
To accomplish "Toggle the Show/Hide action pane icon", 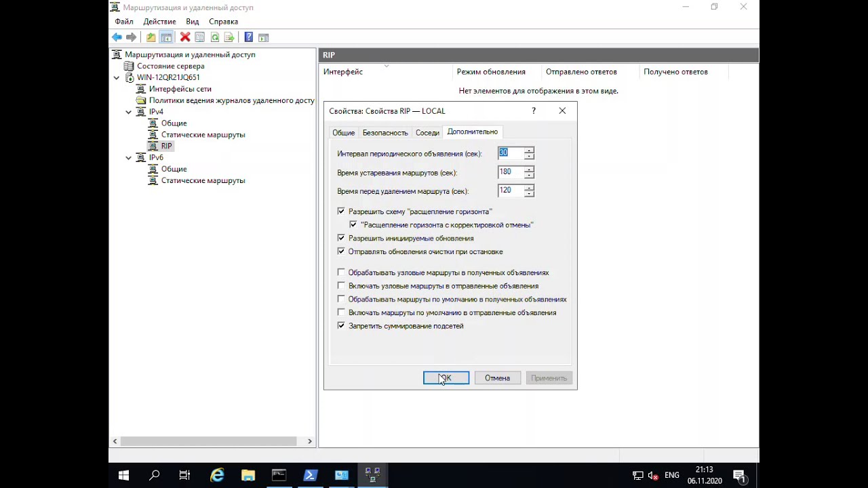I will [263, 37].
